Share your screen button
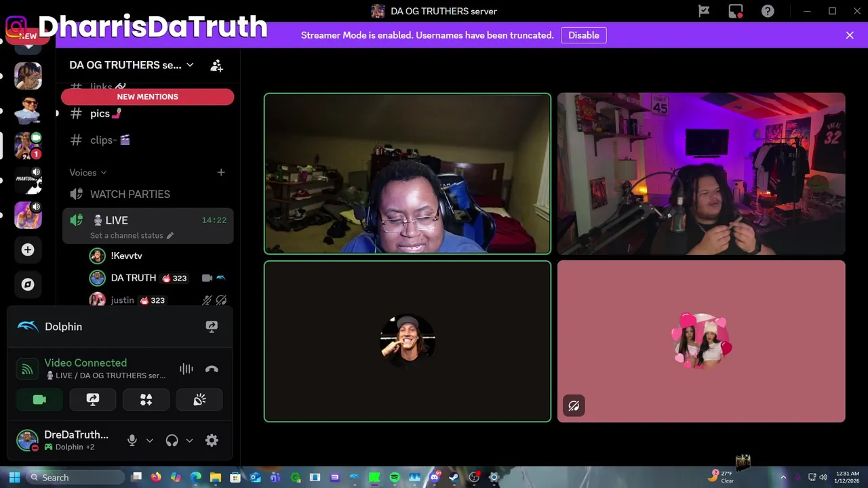 (93, 400)
